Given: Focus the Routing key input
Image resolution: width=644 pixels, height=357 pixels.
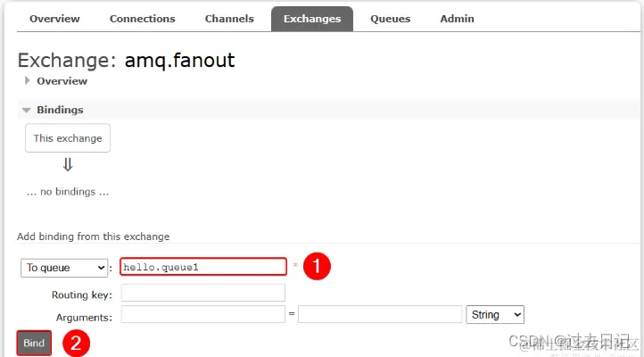Looking at the screenshot, I should [202, 293].
